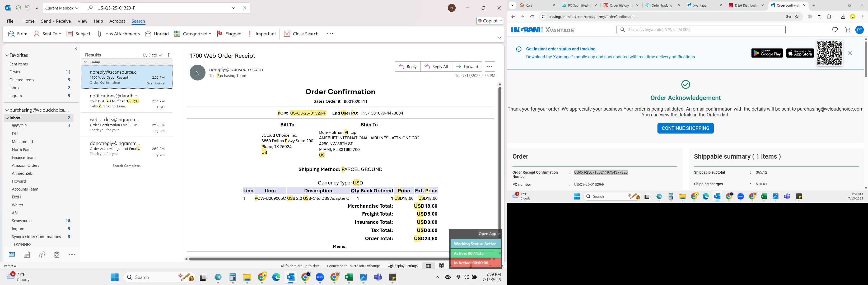Reload the Chrome page
Viewport: 868px width, 285px height.
[x=532, y=17]
